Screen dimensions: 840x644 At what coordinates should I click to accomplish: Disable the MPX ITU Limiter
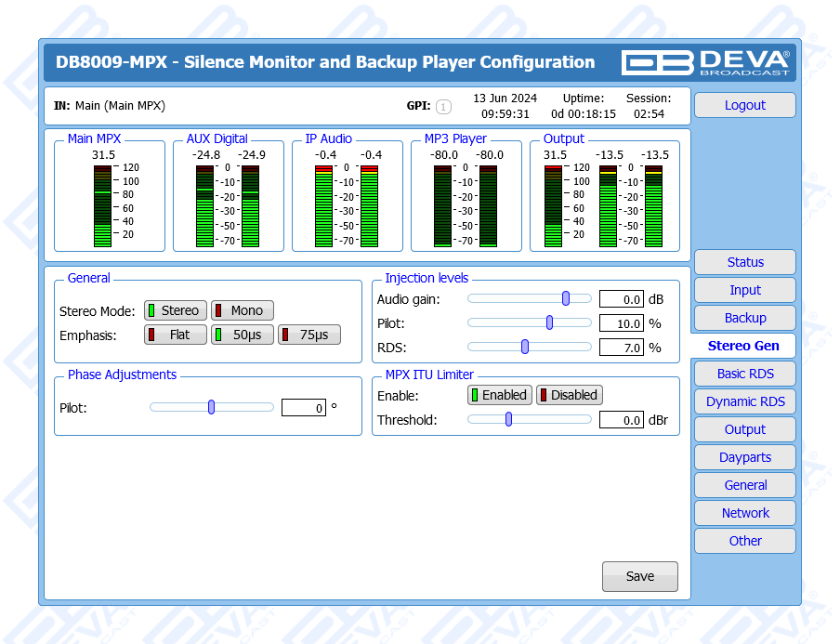tap(569, 395)
